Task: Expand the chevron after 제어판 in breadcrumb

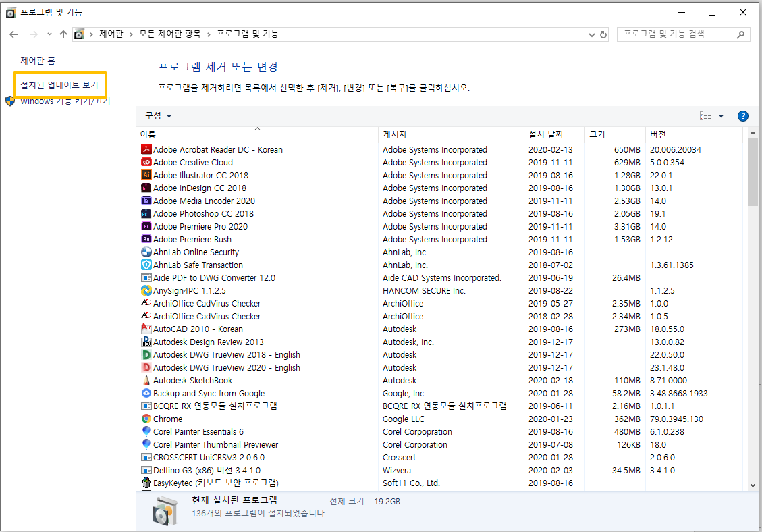Action: 131,34
